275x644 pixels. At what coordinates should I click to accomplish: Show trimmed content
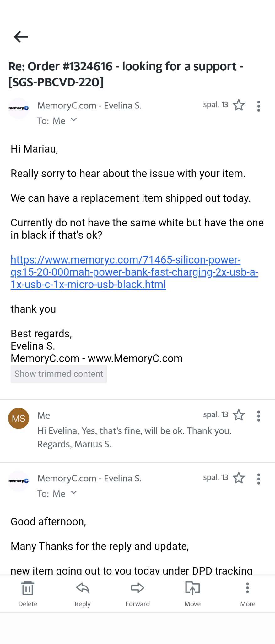(x=59, y=374)
